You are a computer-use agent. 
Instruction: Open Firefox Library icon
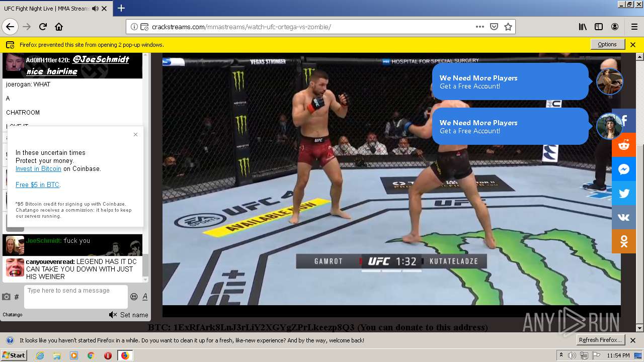[x=583, y=27]
